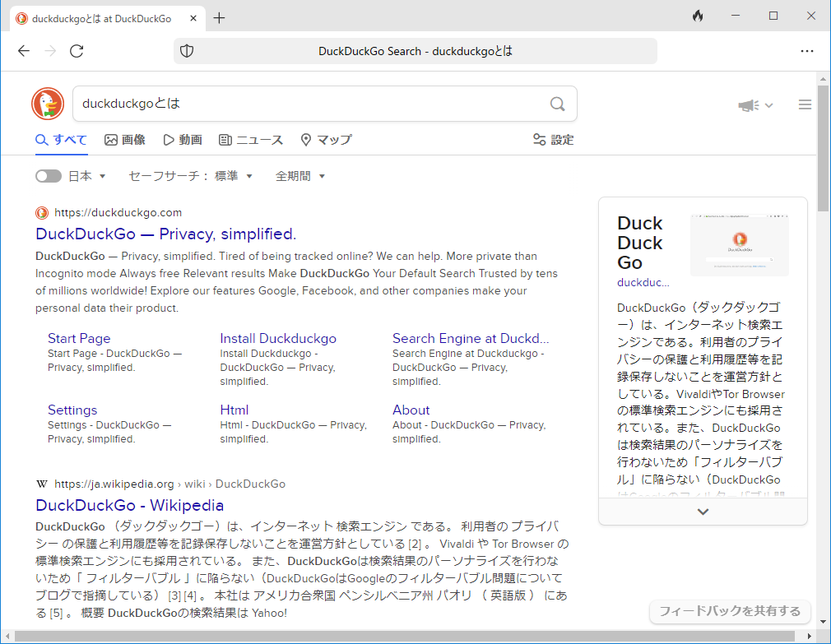Screen dimensions: 831x644
Task: Click フィードバックを共有する button
Action: click(x=730, y=611)
